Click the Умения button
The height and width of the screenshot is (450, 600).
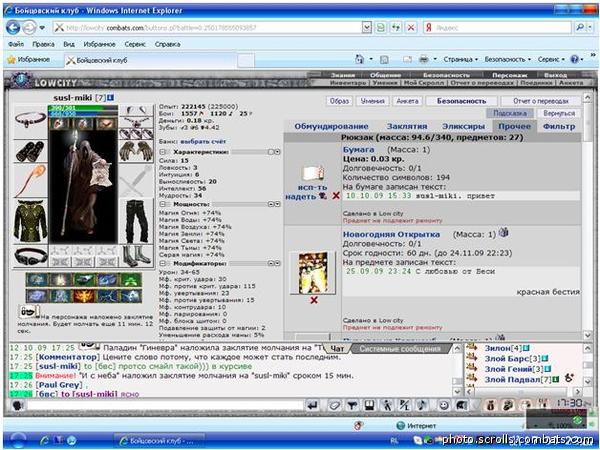click(372, 101)
